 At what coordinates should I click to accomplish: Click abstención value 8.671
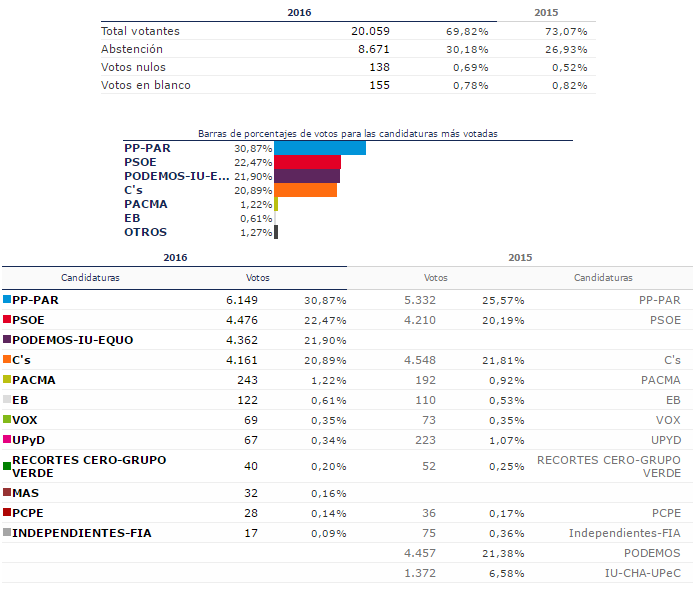click(374, 49)
